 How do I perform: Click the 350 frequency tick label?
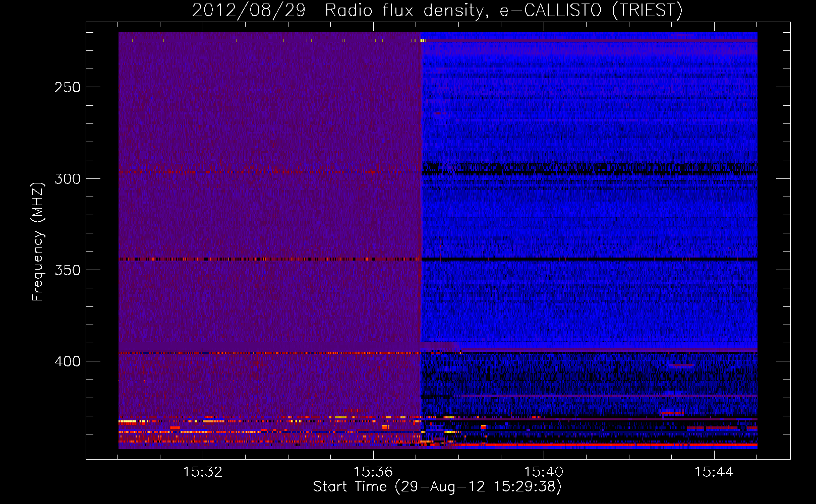click(x=68, y=270)
